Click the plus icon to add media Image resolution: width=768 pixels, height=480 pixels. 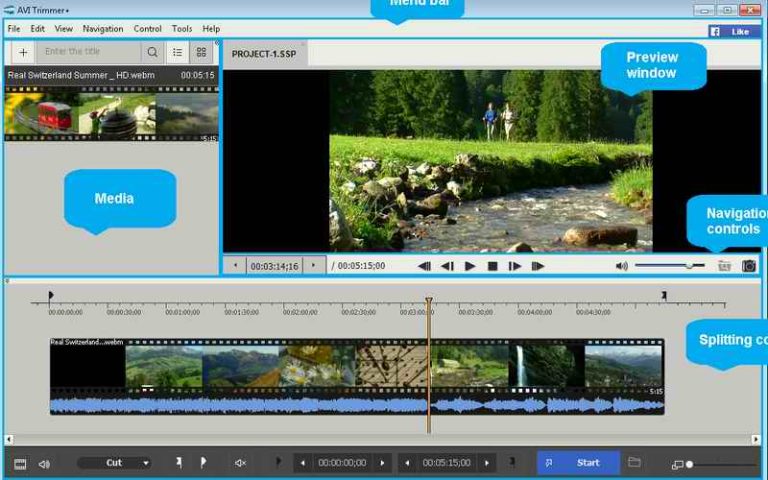click(23, 52)
